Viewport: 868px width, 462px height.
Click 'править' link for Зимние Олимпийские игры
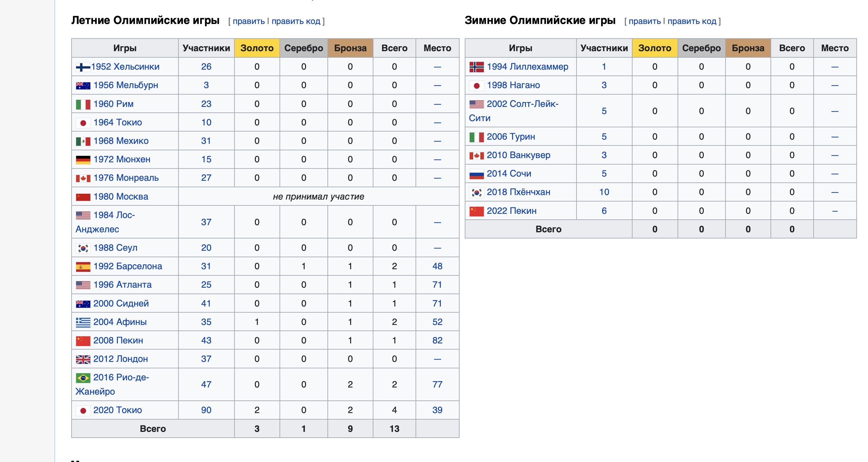click(x=645, y=21)
